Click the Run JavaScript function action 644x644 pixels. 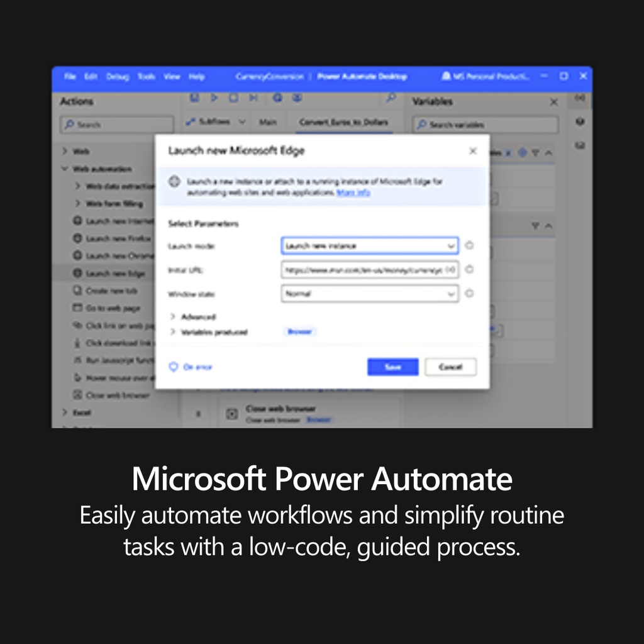coord(114,360)
